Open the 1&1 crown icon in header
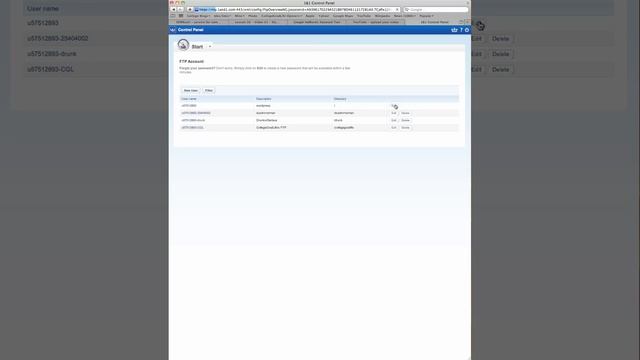This screenshot has width=640, height=360. tap(454, 30)
